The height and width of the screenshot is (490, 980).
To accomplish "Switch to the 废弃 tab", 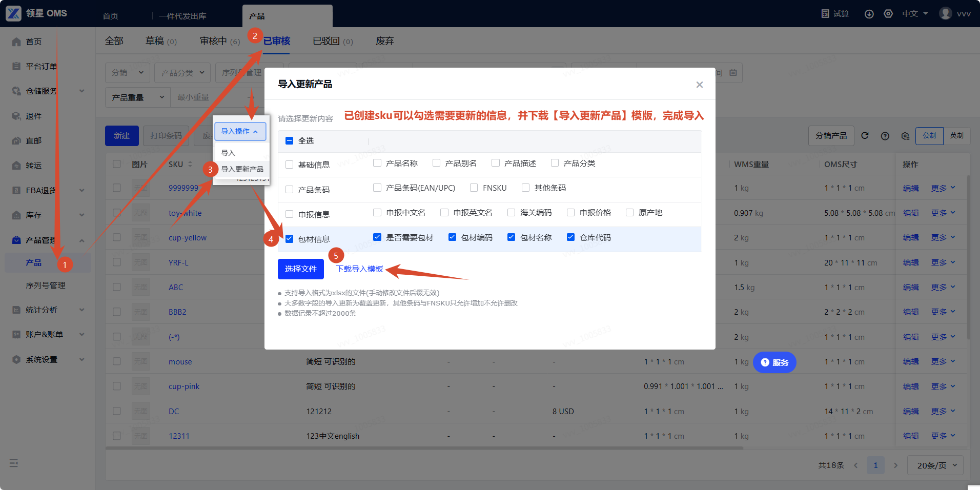I will pos(385,41).
